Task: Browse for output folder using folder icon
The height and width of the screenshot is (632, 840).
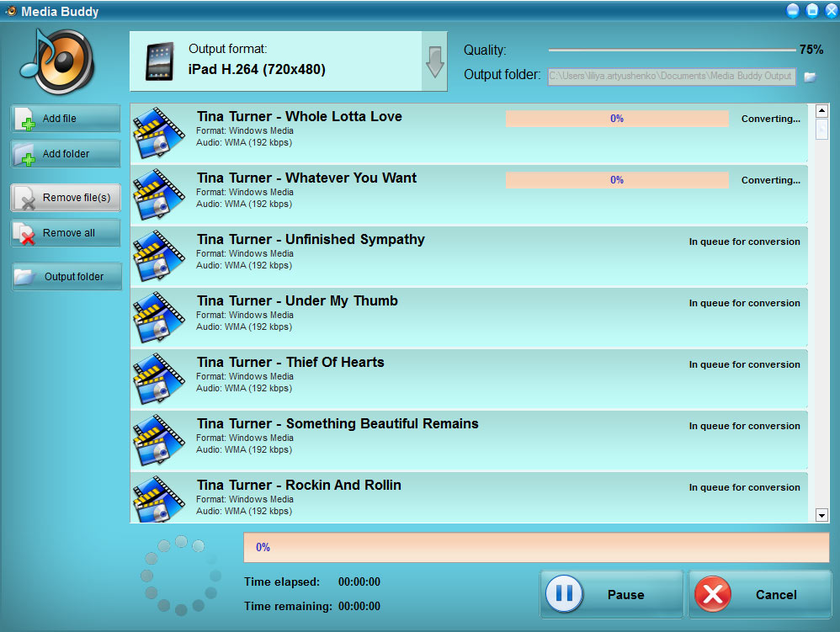Action: (810, 77)
